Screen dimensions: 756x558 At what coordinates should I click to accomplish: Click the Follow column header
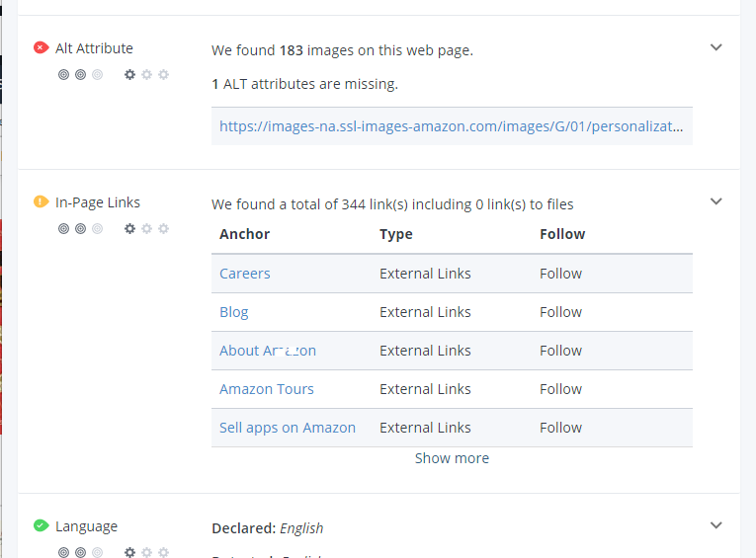tap(562, 234)
